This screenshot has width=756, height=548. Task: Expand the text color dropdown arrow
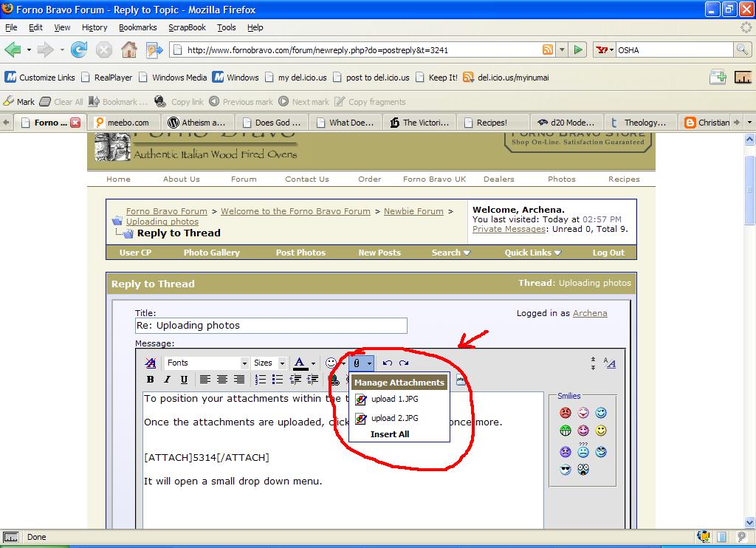point(313,363)
